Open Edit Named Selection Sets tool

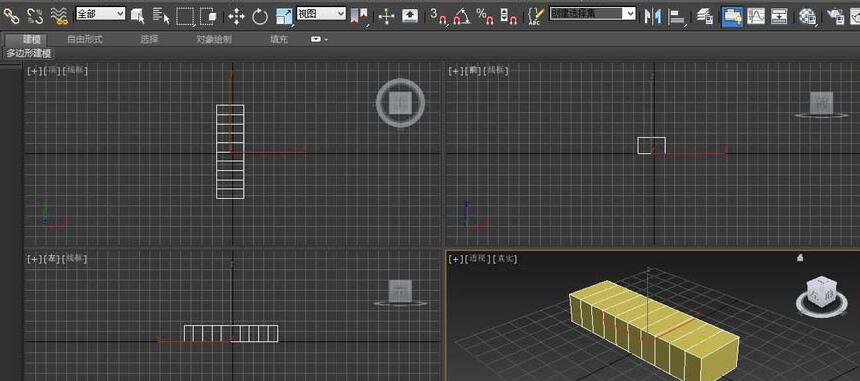pyautogui.click(x=536, y=17)
